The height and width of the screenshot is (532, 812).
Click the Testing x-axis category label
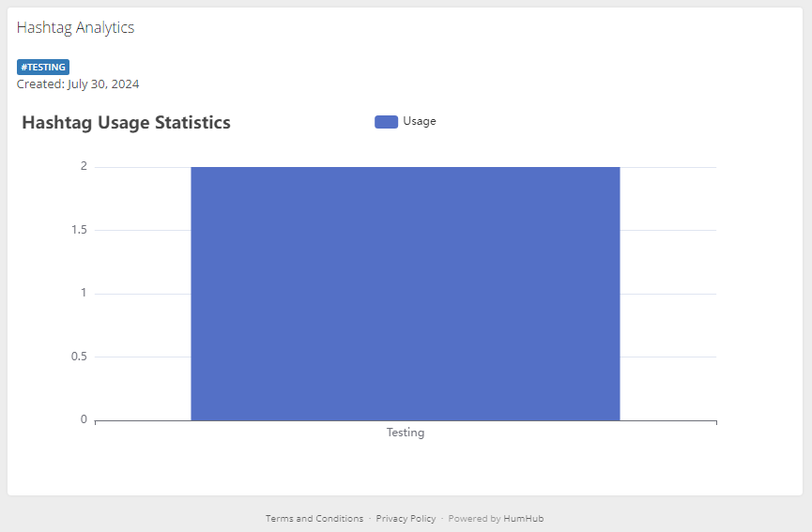tap(406, 433)
